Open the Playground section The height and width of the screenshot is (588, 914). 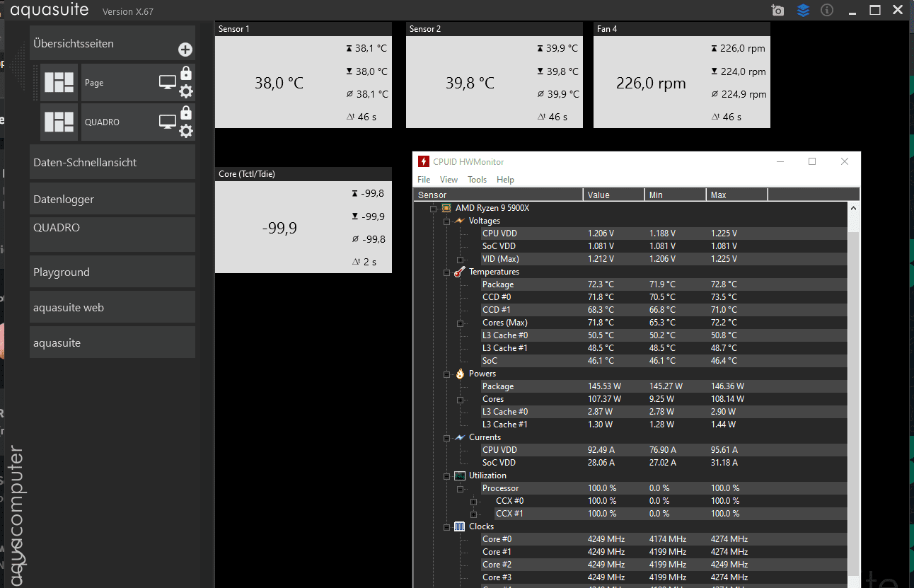(112, 272)
